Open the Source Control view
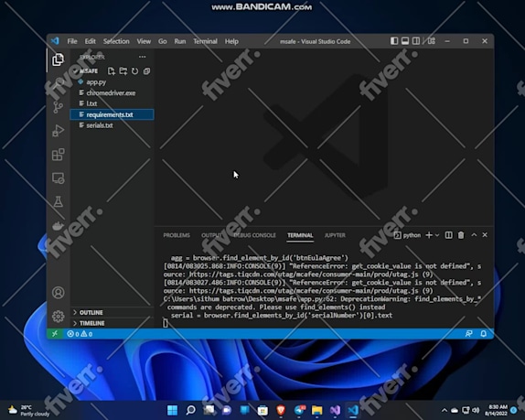This screenshot has width=525, height=420. 58,107
